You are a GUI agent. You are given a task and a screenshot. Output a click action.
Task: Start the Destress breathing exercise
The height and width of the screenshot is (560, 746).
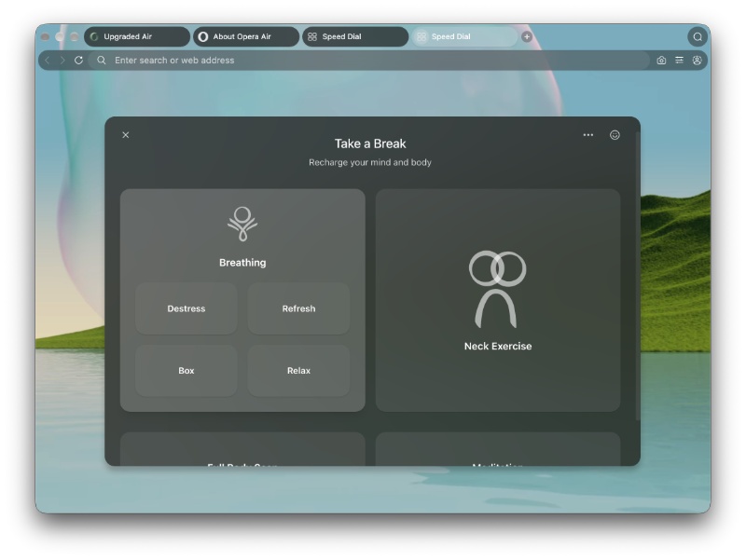click(186, 308)
